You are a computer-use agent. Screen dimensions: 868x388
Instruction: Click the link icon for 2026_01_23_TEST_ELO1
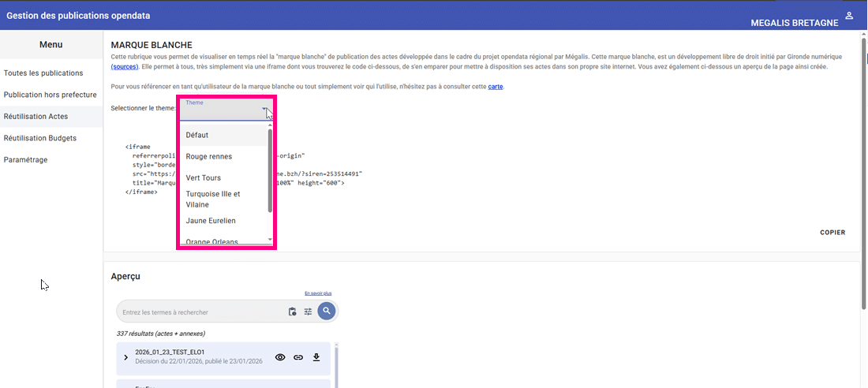[298, 357]
